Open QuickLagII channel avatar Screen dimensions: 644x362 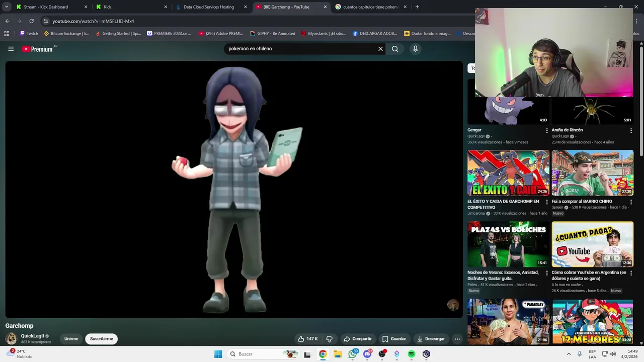(x=11, y=338)
